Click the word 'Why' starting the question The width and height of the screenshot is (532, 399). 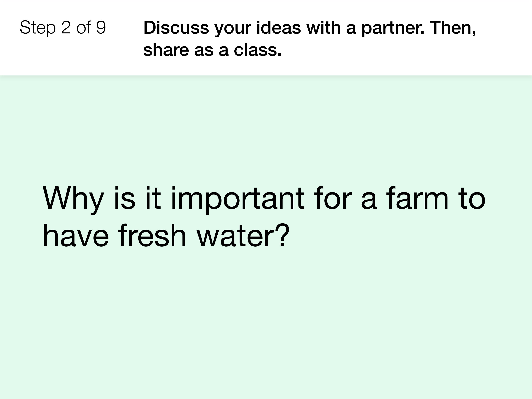(73, 200)
